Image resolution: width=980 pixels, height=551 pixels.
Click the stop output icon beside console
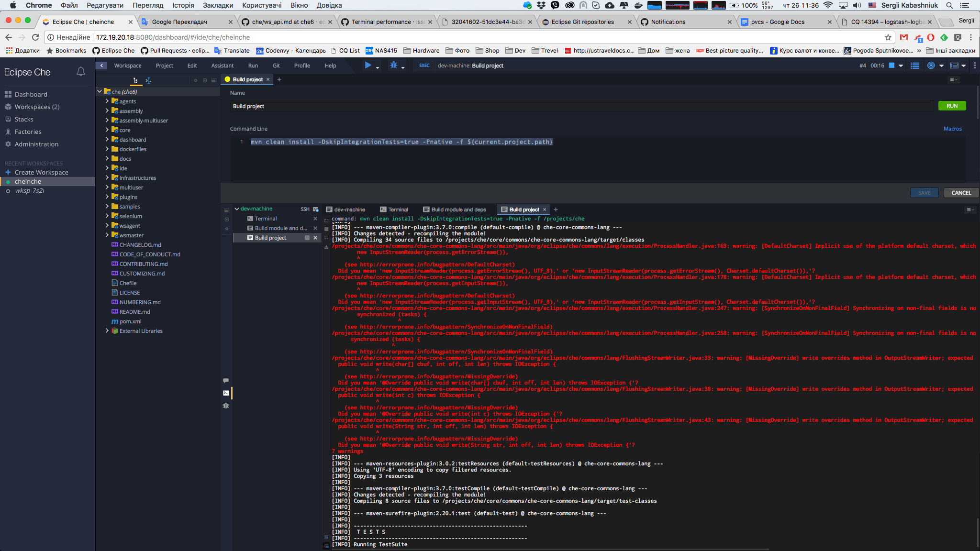coord(326,229)
